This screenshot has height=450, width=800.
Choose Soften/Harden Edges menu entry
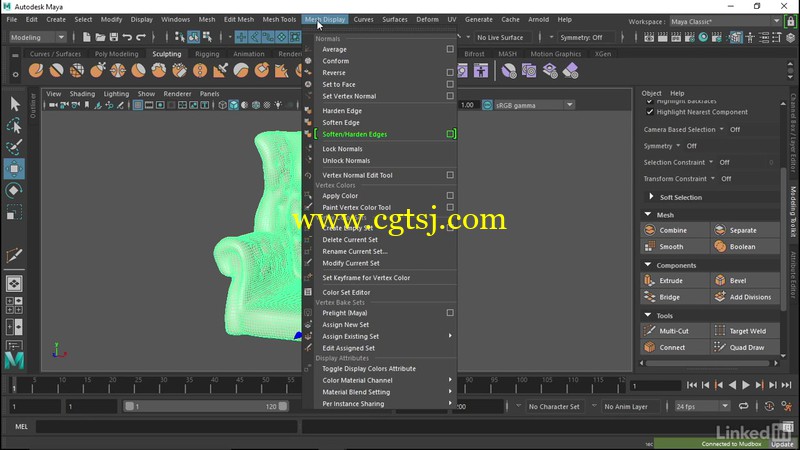[x=355, y=134]
